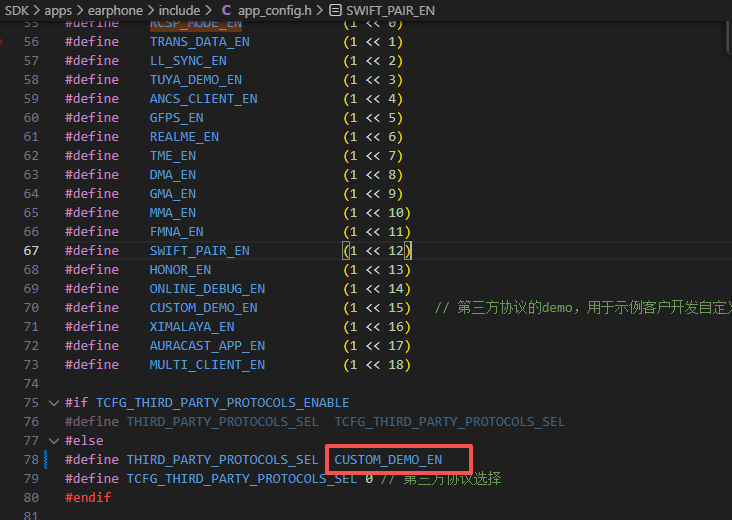Open the earphone breadcrumb folder
Image resolution: width=732 pixels, height=520 pixels.
pyautogui.click(x=115, y=10)
